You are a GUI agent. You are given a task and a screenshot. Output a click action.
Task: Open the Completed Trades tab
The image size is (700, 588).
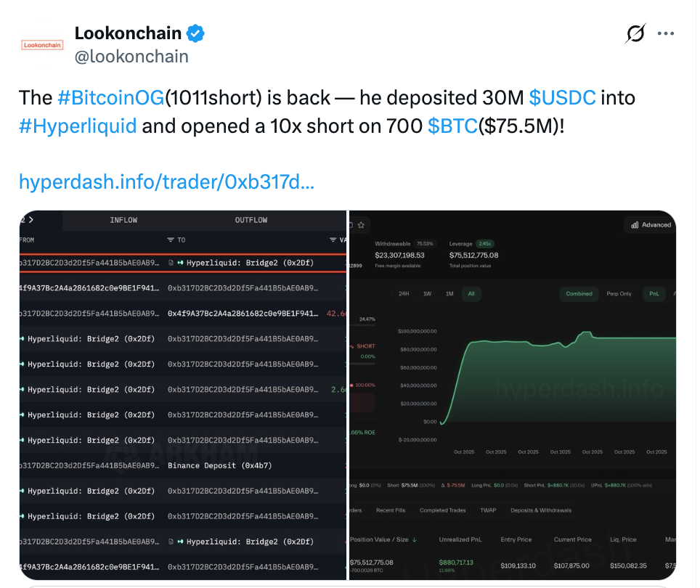pos(443,510)
